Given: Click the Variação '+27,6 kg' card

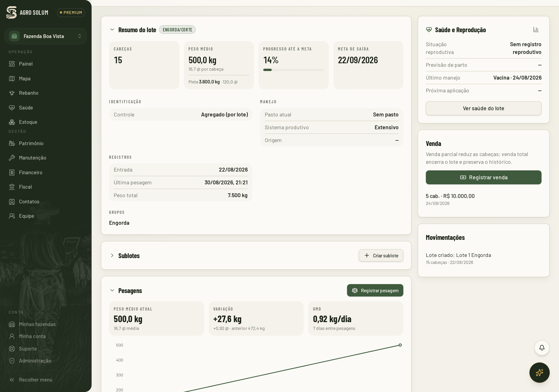Looking at the screenshot, I should tap(256, 318).
